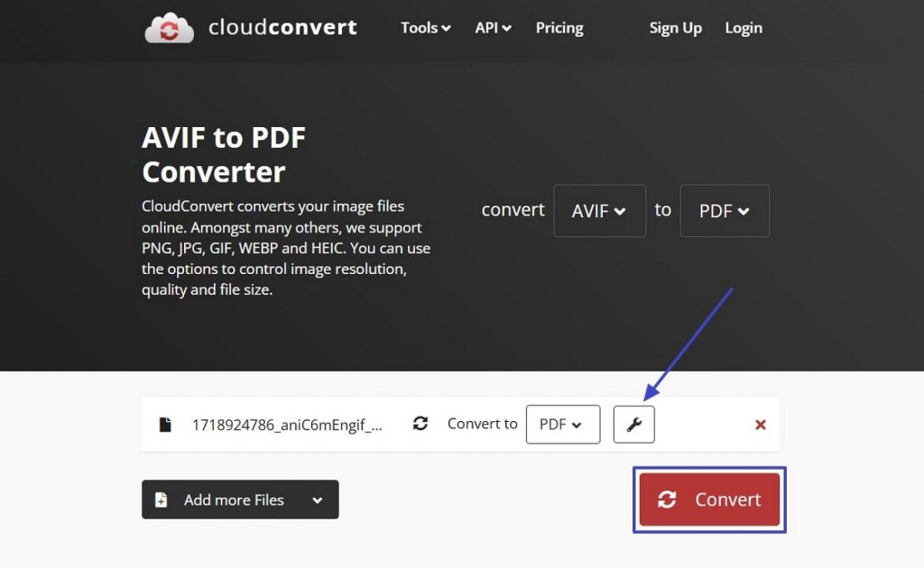Click the refresh icon inside the Convert button
This screenshot has width=924, height=568.
tap(668, 499)
